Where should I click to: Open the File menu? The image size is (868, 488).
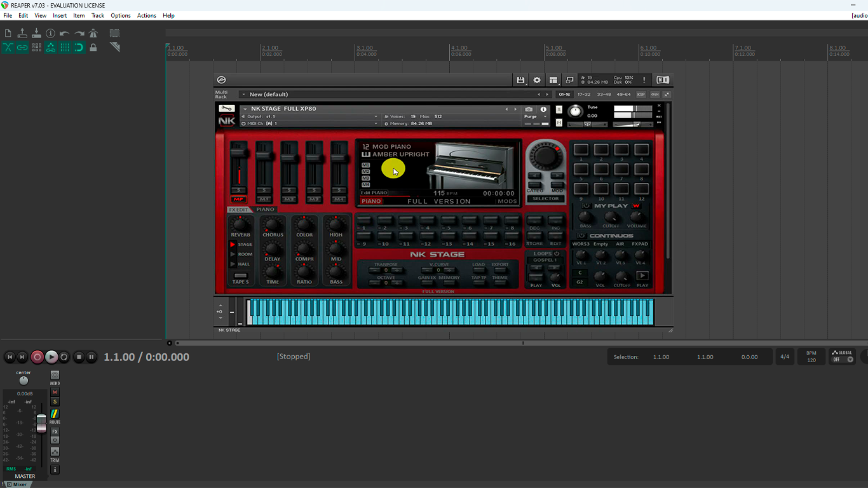[x=8, y=15]
